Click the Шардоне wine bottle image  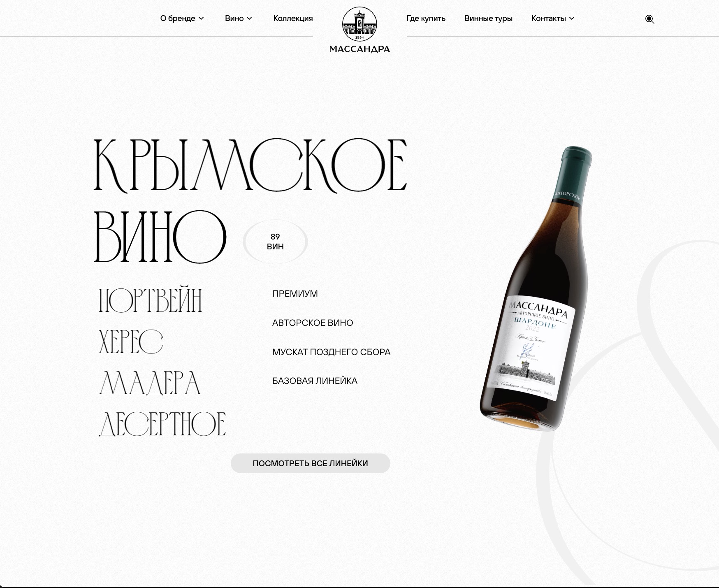point(537,288)
